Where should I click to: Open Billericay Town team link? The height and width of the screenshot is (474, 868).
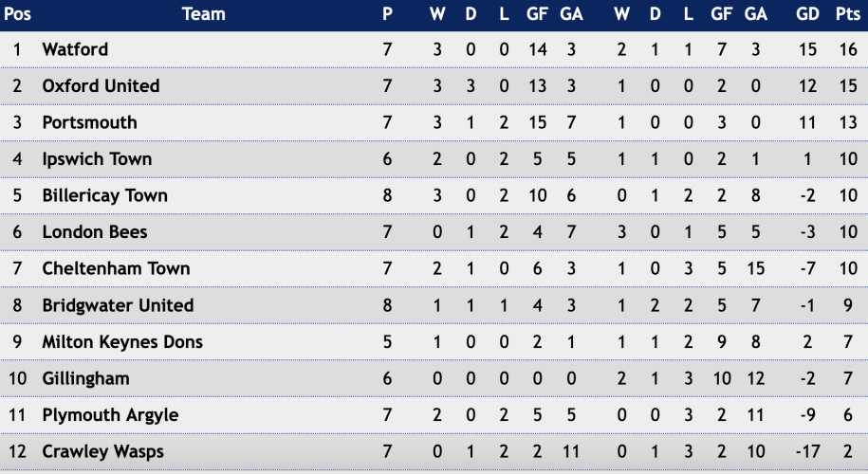tap(104, 196)
